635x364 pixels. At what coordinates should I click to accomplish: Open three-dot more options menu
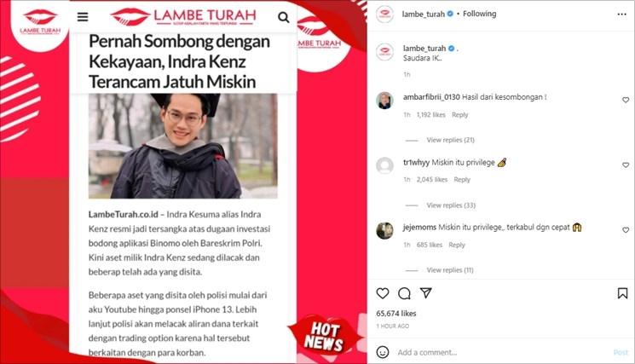click(621, 14)
